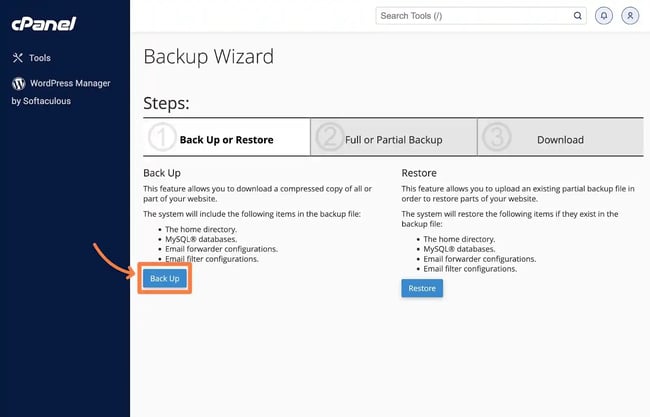Screen dimensions: 650x417
Task: Switch to "Full or Partial Backup" step
Action: 393,140
